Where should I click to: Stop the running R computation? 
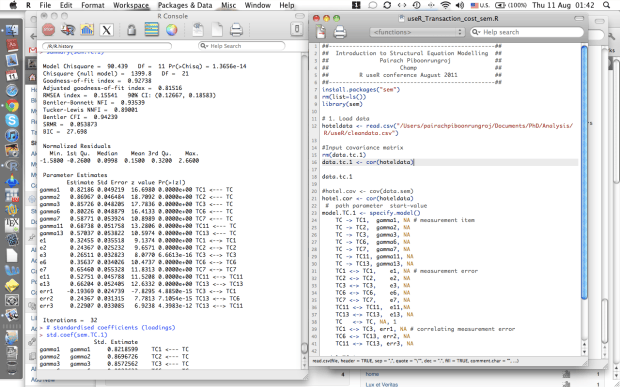pyautogui.click(x=49, y=30)
